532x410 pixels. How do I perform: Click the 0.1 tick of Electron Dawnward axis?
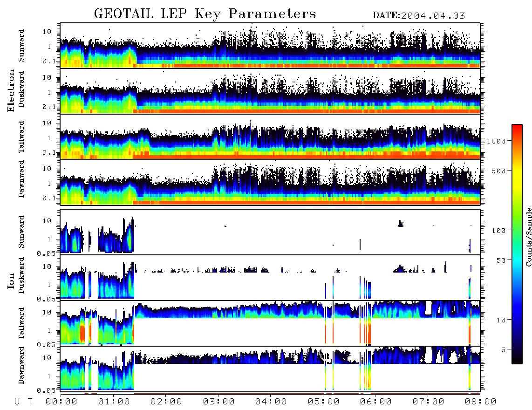[x=49, y=198]
